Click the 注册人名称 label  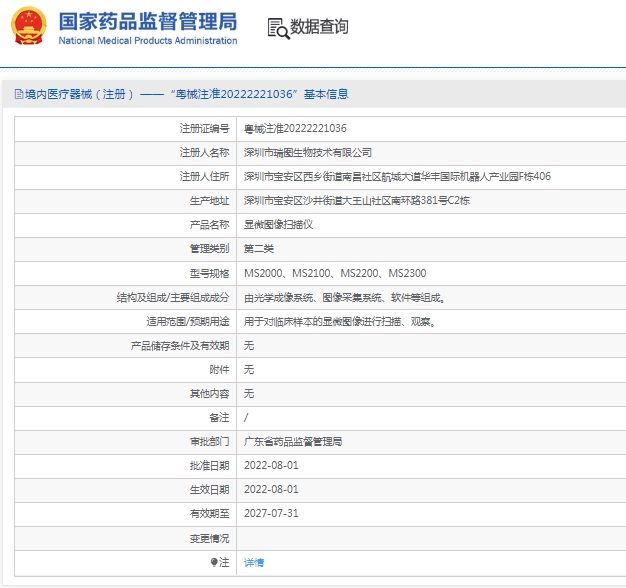click(204, 152)
